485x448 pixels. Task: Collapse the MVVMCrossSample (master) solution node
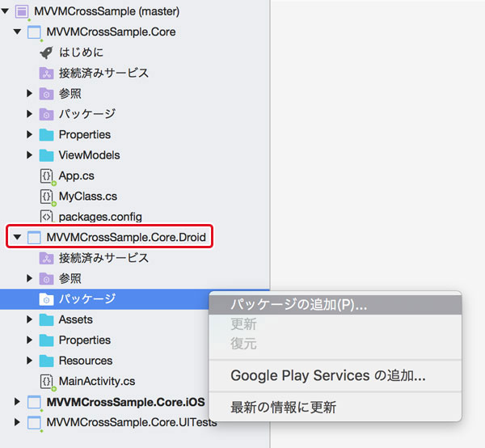coord(6,11)
